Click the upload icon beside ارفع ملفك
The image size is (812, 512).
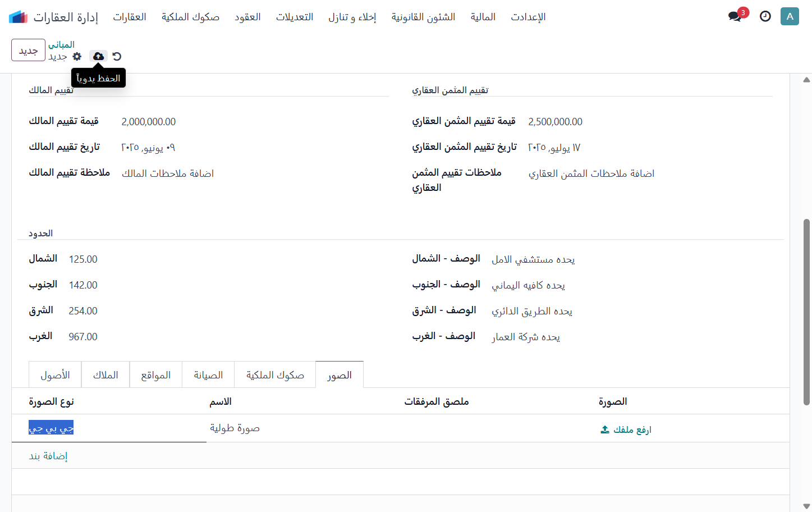tap(605, 429)
